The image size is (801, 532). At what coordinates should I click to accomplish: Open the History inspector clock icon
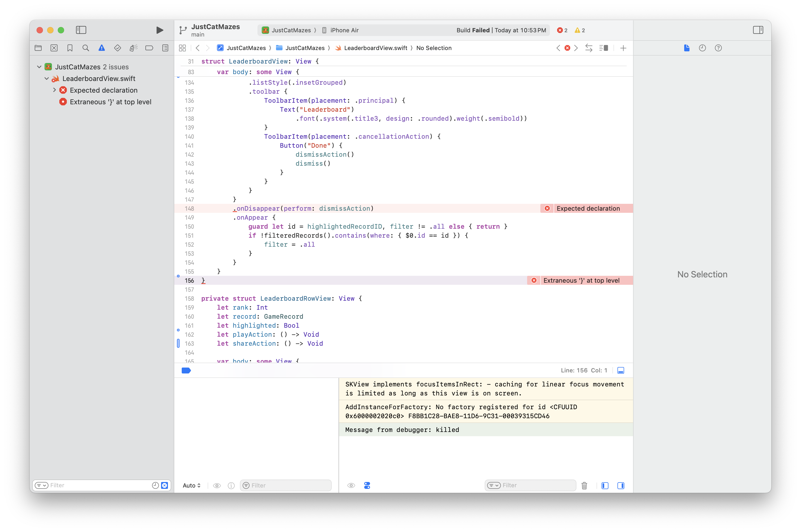tap(702, 48)
